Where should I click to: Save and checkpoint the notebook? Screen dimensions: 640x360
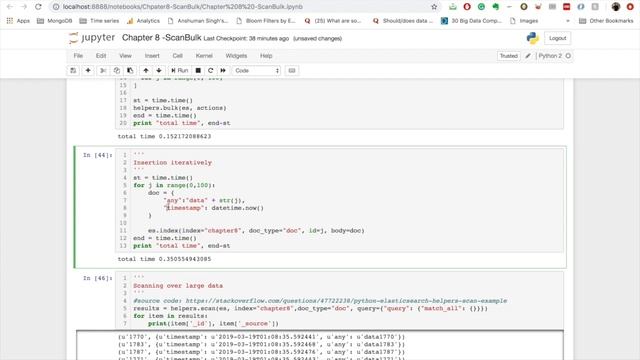pyautogui.click(x=73, y=71)
